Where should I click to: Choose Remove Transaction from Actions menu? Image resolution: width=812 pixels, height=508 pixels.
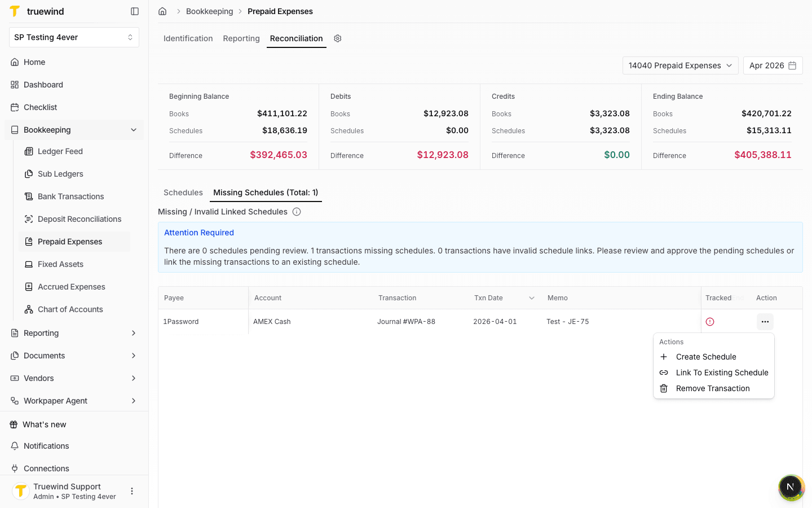tap(713, 388)
